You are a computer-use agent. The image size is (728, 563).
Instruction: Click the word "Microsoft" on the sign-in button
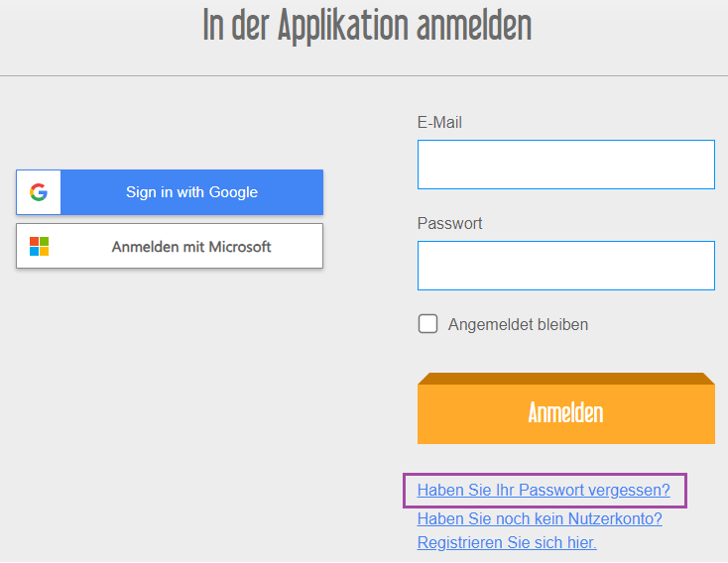click(x=240, y=247)
